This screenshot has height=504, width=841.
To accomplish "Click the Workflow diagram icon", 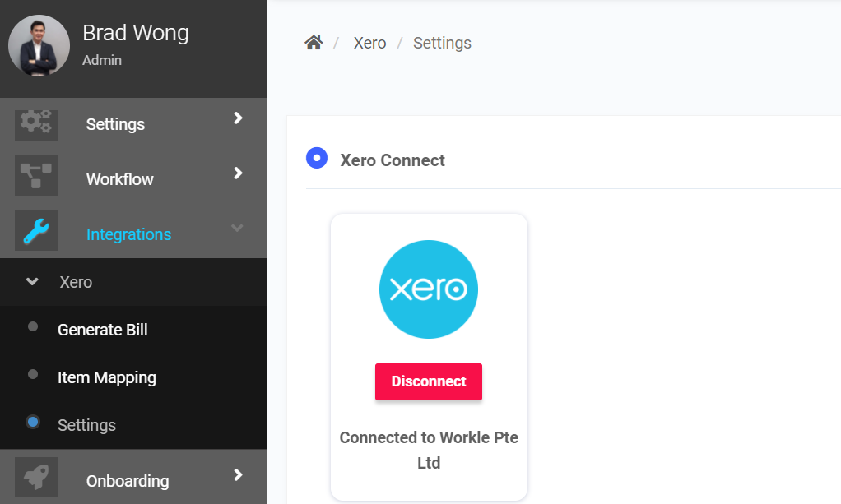I will (36, 175).
